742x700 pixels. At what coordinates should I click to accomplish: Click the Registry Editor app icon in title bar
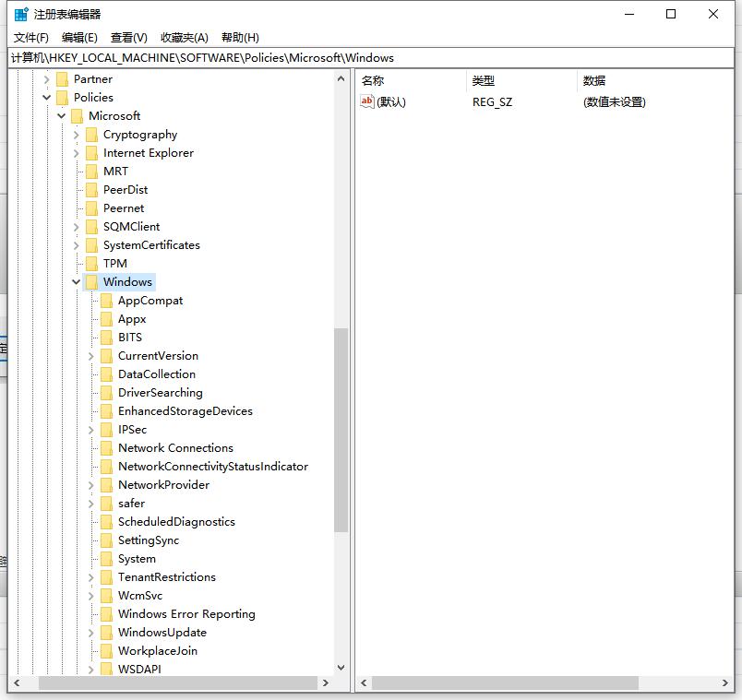21,14
